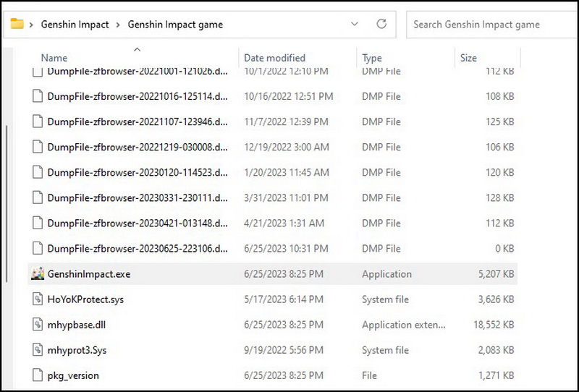The height and width of the screenshot is (392, 579).
Task: Click the icon of DumpFile-zfbrowser-20221016-125114
Action: coord(38,96)
